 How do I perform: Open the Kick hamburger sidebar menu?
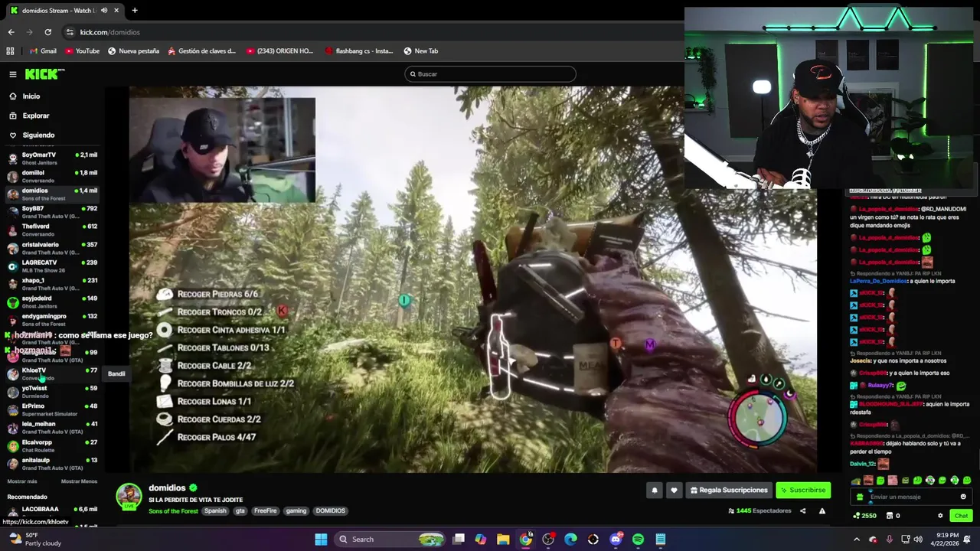[13, 74]
